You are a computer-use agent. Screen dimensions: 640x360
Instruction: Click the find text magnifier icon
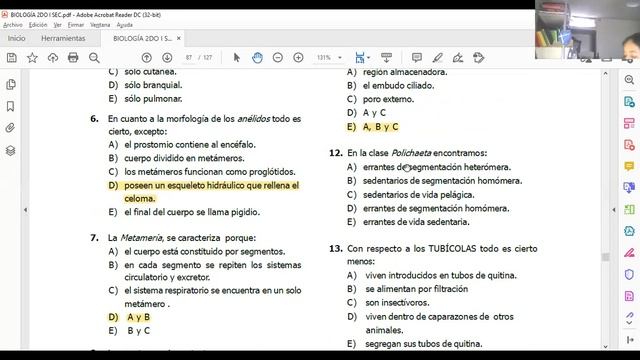(x=94, y=58)
